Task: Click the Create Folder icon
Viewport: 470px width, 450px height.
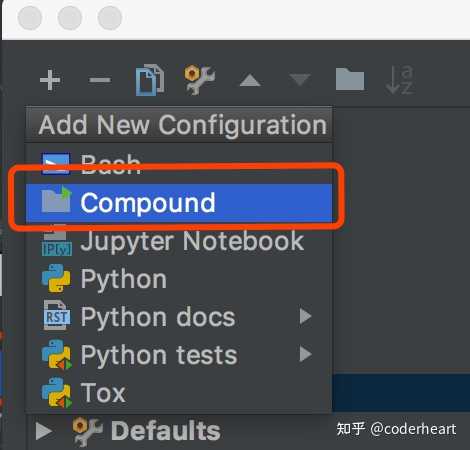Action: pyautogui.click(x=350, y=79)
